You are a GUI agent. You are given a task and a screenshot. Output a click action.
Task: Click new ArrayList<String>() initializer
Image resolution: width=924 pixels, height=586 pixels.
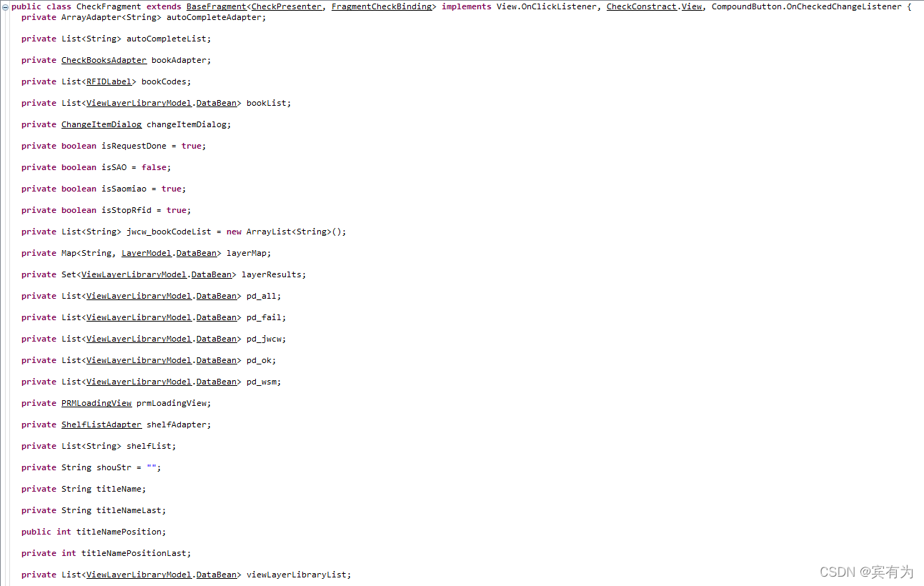[x=284, y=232]
